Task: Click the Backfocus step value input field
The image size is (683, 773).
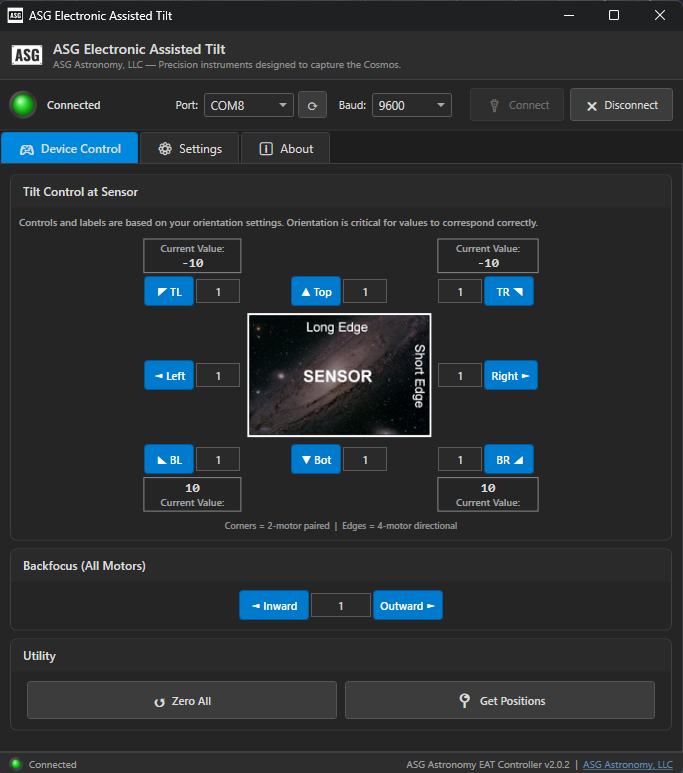Action: pyautogui.click(x=340, y=606)
